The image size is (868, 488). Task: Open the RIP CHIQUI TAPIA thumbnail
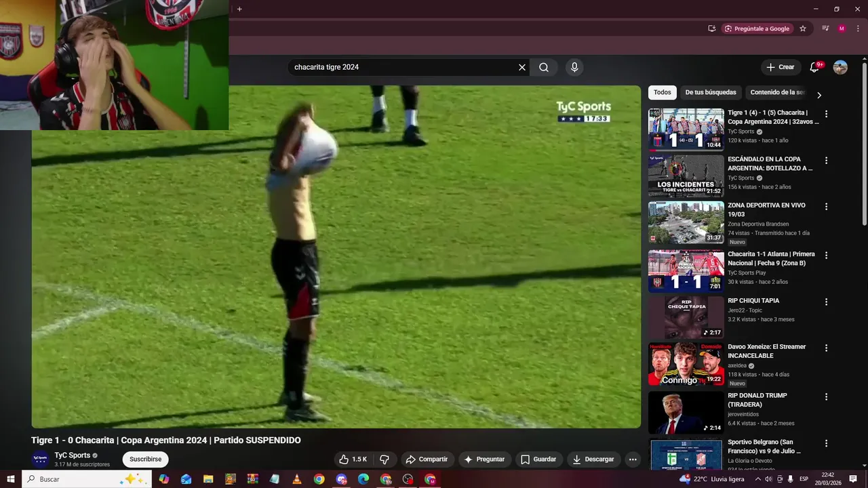(x=686, y=317)
